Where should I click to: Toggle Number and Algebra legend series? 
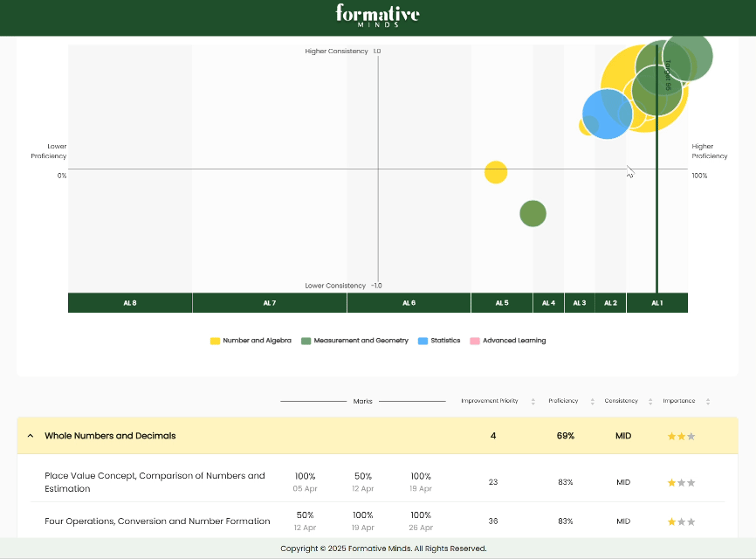[x=251, y=341]
